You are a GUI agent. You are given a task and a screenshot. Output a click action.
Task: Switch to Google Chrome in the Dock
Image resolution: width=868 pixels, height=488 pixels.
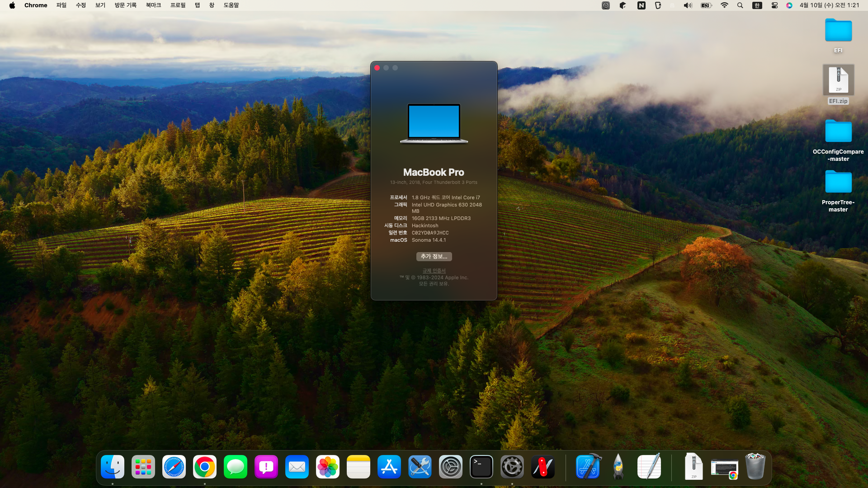click(205, 467)
